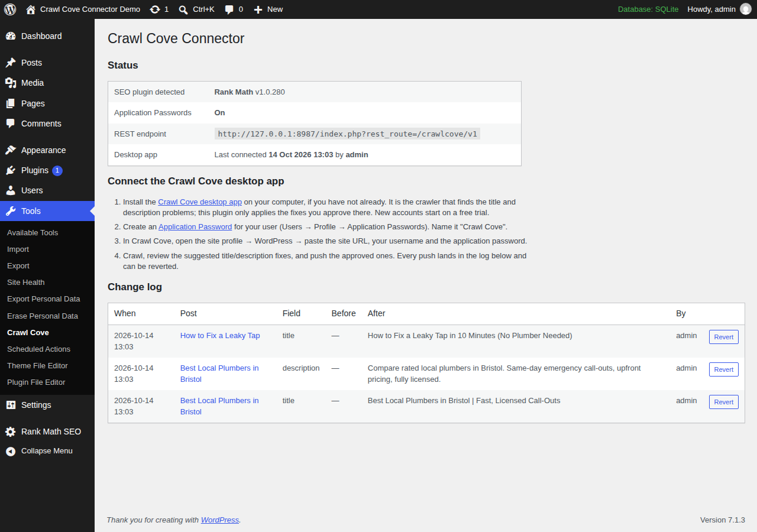Click the updates refresh icon

(155, 9)
